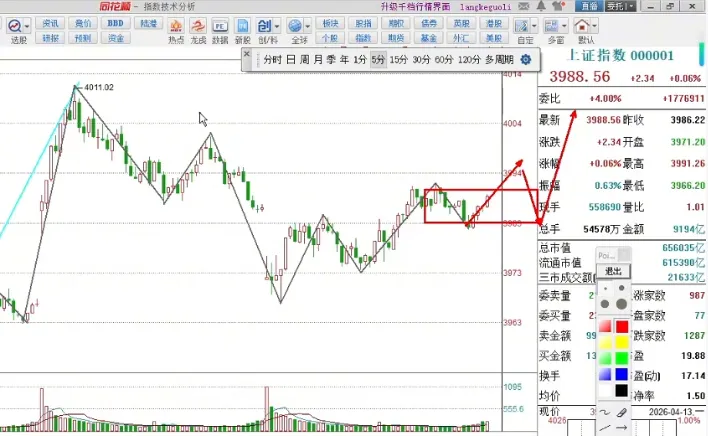
Task: Close the period selector bar
Action: pos(247,54)
